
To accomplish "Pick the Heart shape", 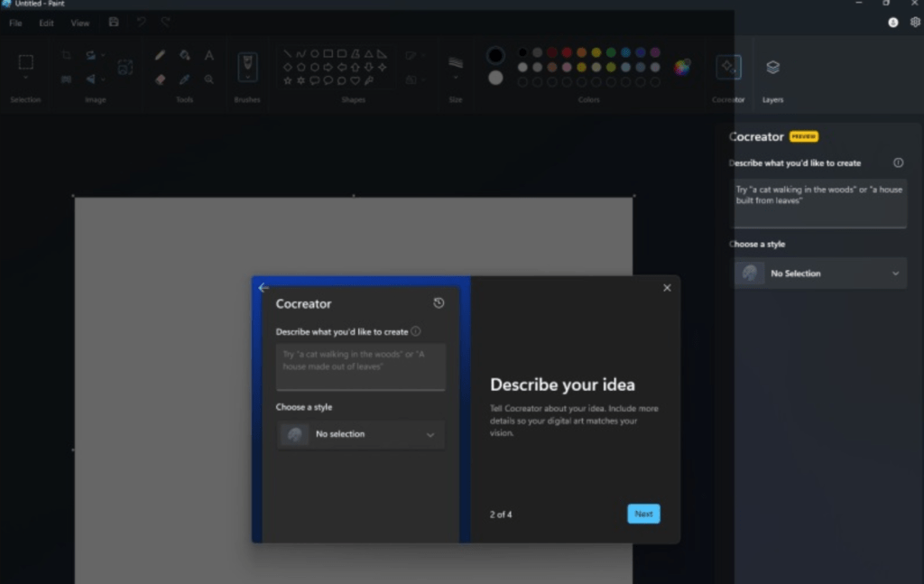I will point(356,80).
